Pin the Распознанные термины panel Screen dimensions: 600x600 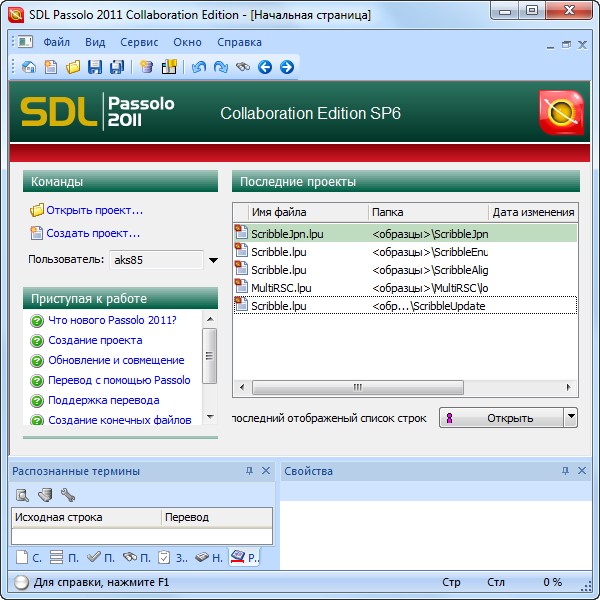pos(249,470)
